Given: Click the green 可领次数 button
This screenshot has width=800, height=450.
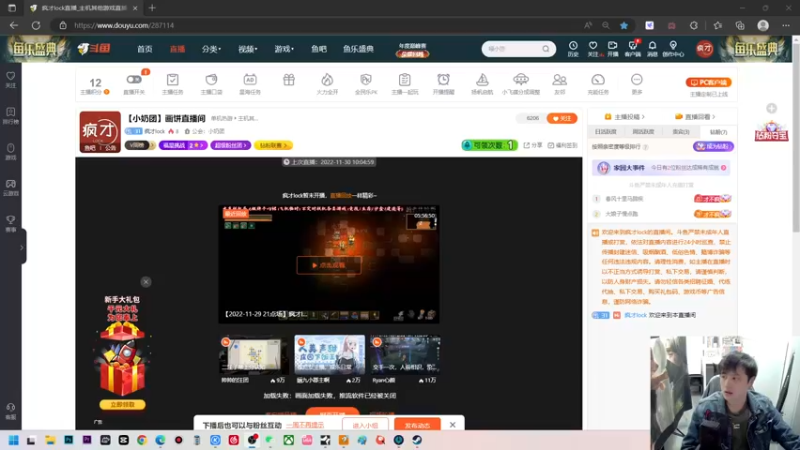Looking at the screenshot, I should pyautogui.click(x=489, y=145).
